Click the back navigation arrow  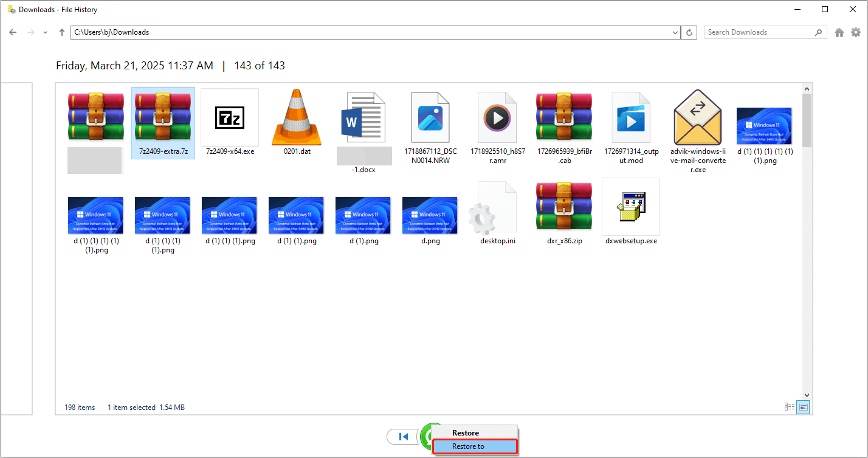click(x=12, y=32)
